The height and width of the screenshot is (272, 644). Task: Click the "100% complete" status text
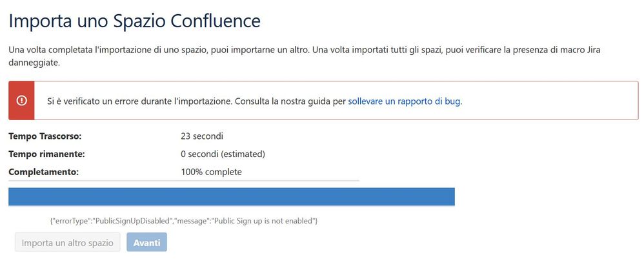click(211, 172)
